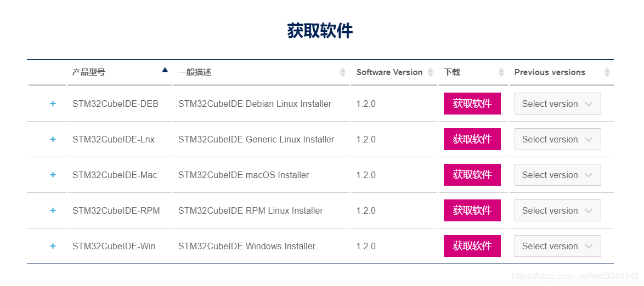This screenshot has width=644, height=286.
Task: Sort by 下载 column arrows
Action: point(501,73)
